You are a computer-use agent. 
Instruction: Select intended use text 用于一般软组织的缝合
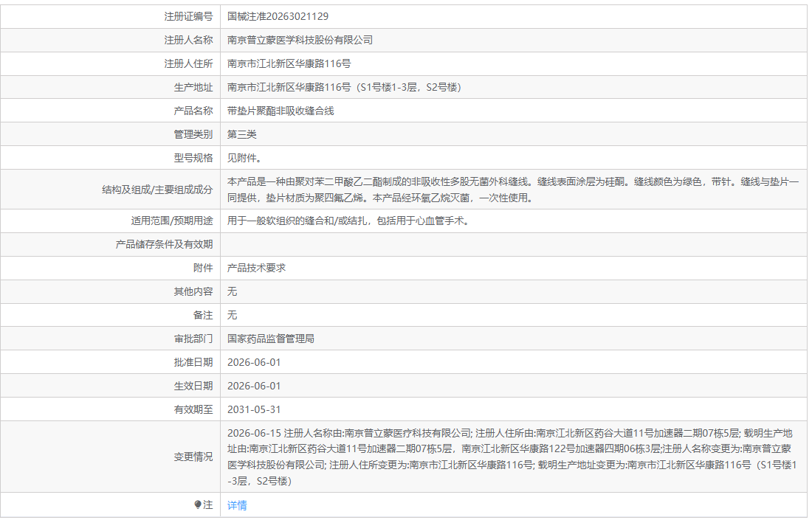348,221
